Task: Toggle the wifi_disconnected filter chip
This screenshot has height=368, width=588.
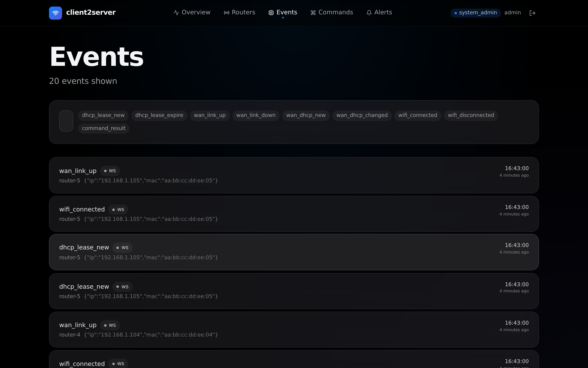Action: pos(471,115)
